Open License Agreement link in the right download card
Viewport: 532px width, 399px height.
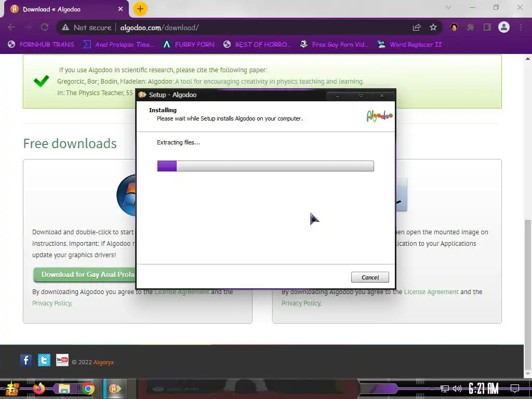tap(431, 292)
